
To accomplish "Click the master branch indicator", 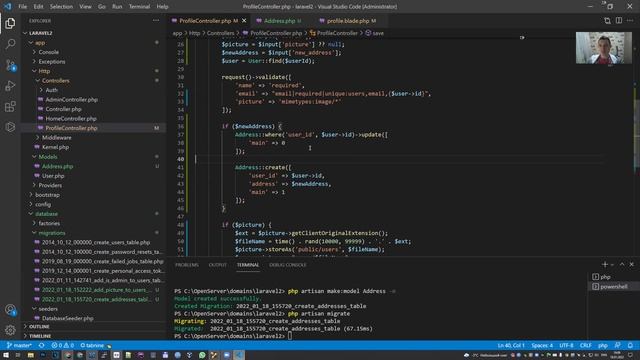I will [x=19, y=345].
